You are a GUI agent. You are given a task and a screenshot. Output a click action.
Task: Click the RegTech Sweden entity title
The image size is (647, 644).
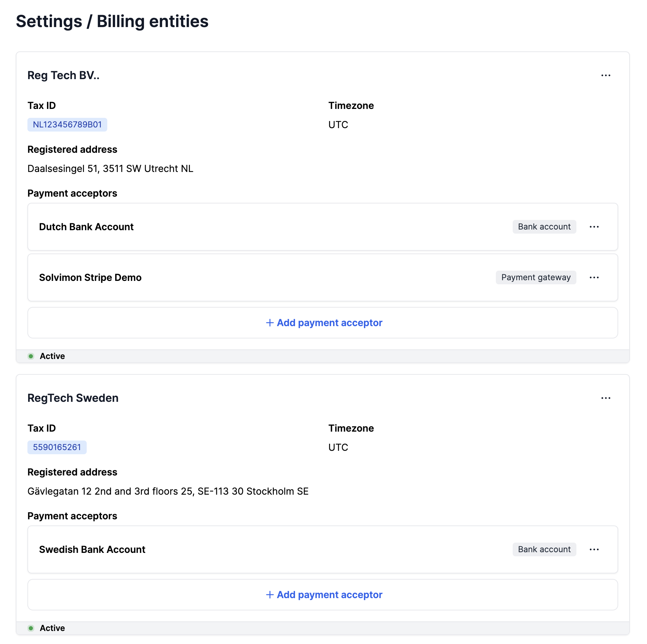coord(73,398)
